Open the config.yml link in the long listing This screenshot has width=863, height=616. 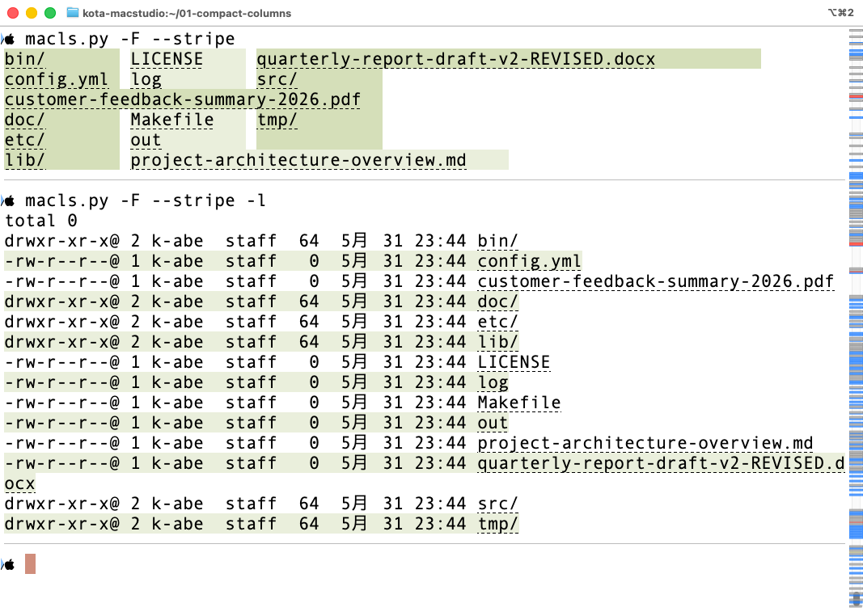[529, 260]
